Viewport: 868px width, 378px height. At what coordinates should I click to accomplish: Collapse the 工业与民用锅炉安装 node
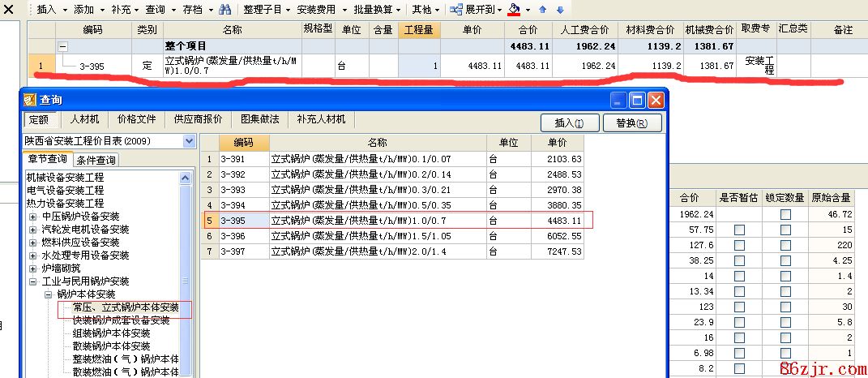point(33,281)
